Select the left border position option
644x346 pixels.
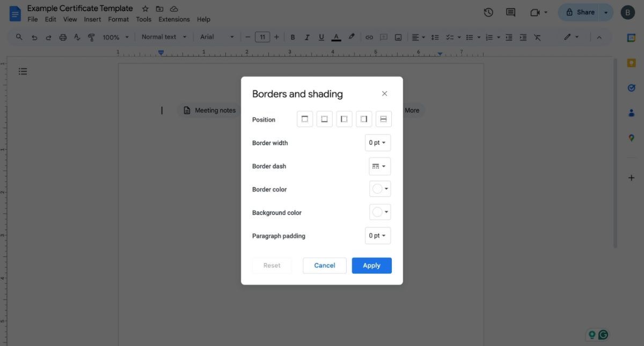point(344,119)
